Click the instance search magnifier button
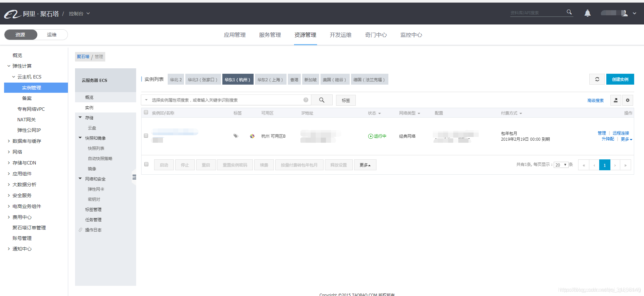Image resolution: width=644 pixels, height=296 pixels. click(x=321, y=100)
